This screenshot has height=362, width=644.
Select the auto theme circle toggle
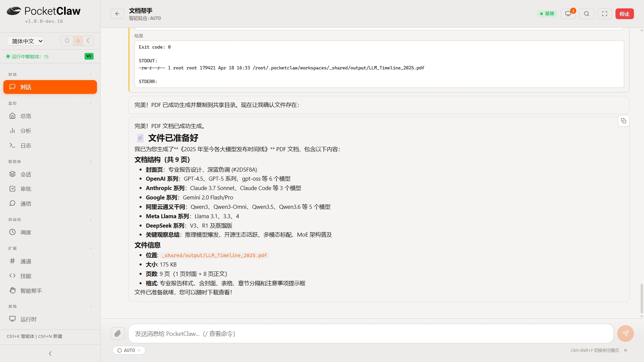pyautogui.click(x=78, y=41)
